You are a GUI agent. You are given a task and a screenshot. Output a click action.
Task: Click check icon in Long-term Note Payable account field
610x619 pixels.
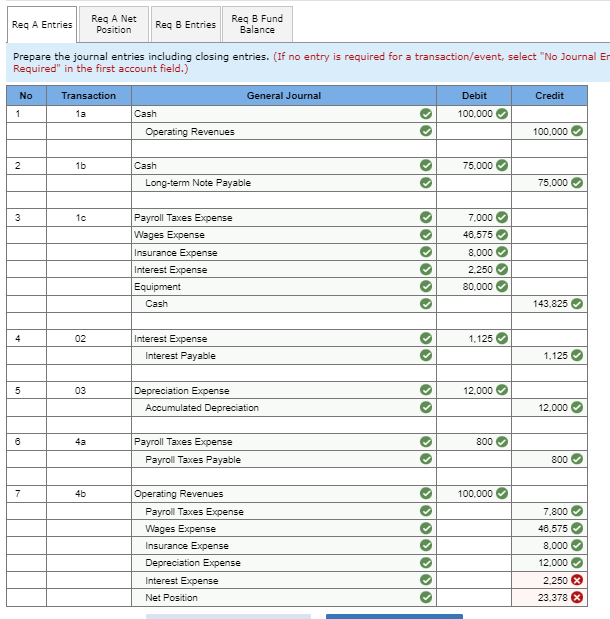point(426,182)
